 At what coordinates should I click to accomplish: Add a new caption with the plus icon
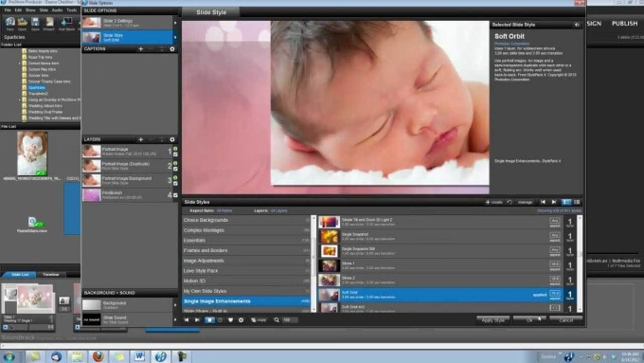click(x=141, y=49)
